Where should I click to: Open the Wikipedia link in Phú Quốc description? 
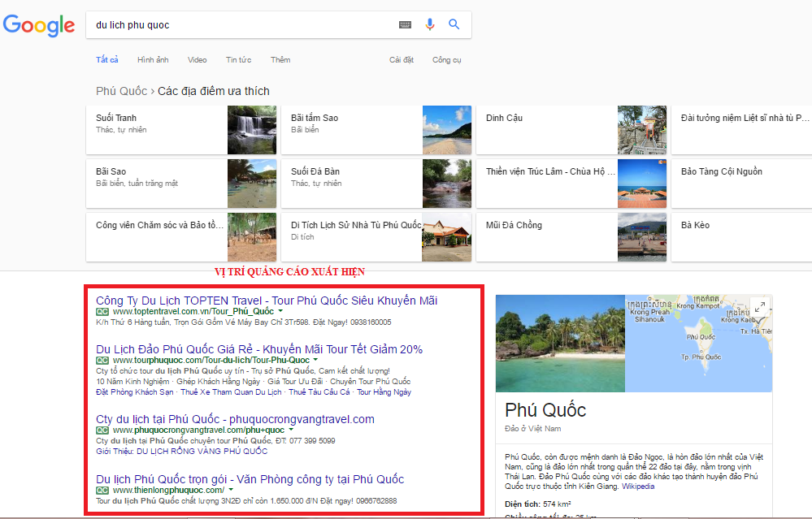point(638,487)
